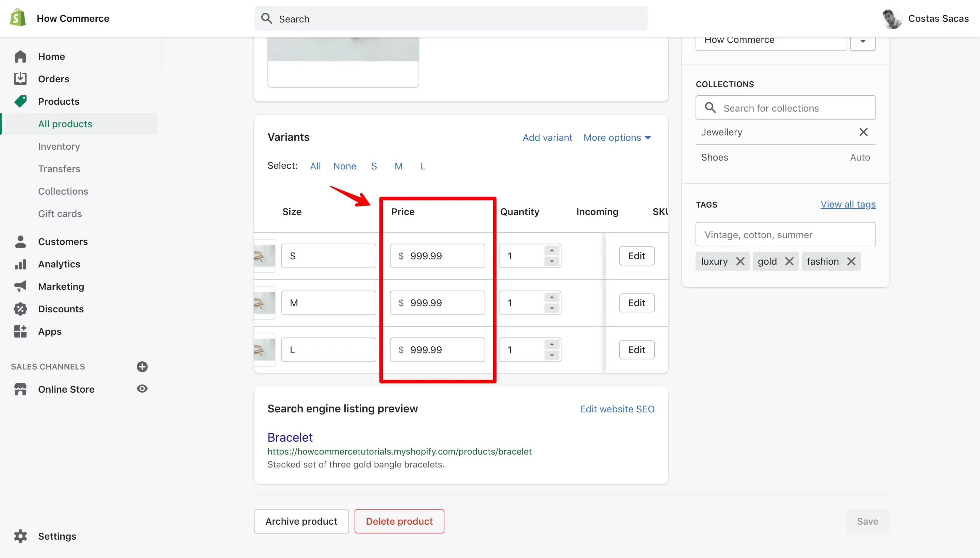The width and height of the screenshot is (980, 558).
Task: Decrease quantity for size S variant
Action: (552, 261)
